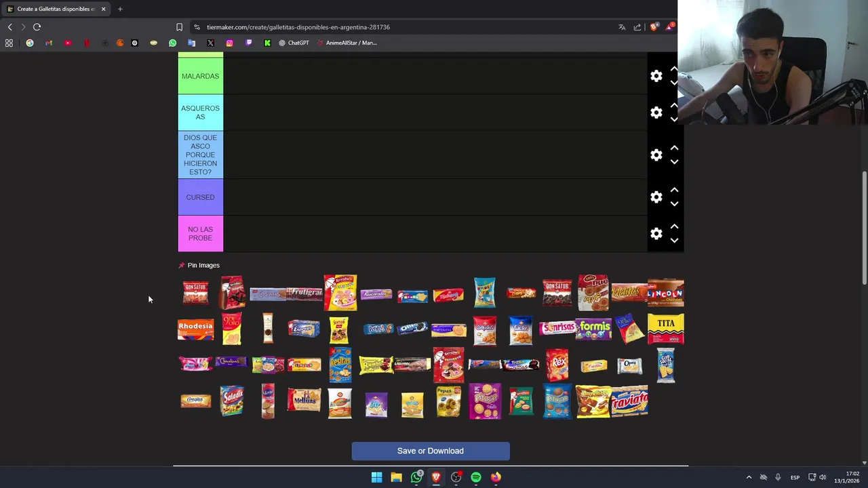This screenshot has height=488, width=868.
Task: Select the Pepas cookie bag image
Action: click(x=448, y=401)
